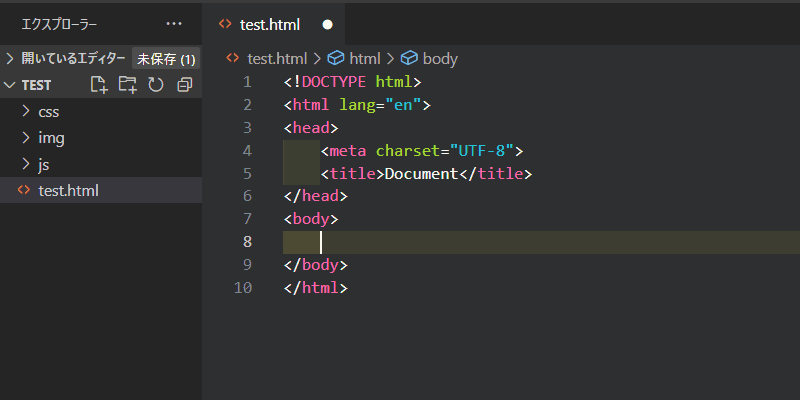
Task: Click the meta tag name on line 4
Action: 348,151
